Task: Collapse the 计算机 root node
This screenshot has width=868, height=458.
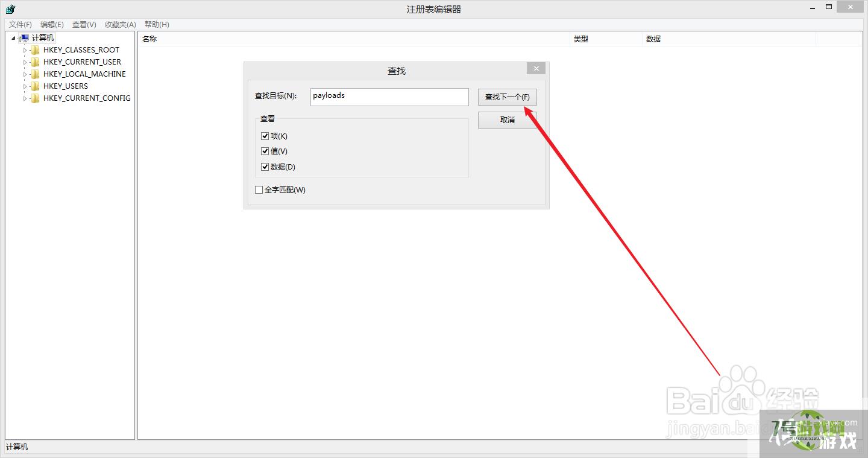Action: 13,39
